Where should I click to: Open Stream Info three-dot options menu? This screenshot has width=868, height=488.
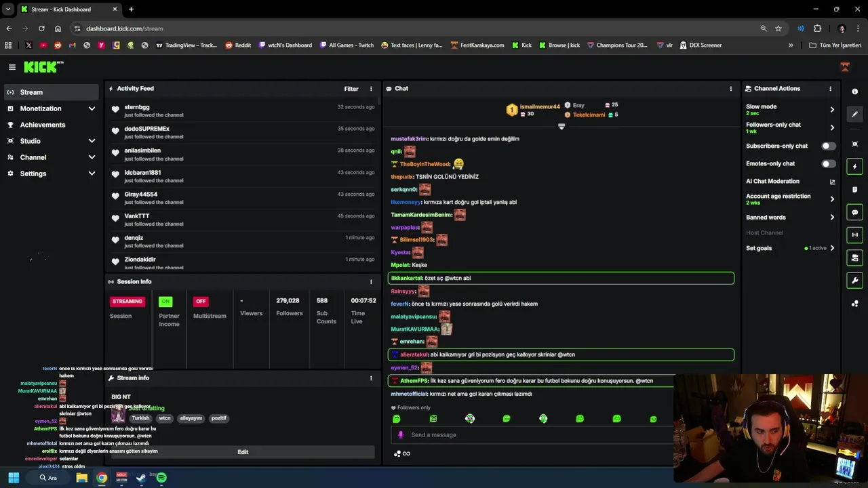[x=371, y=378]
